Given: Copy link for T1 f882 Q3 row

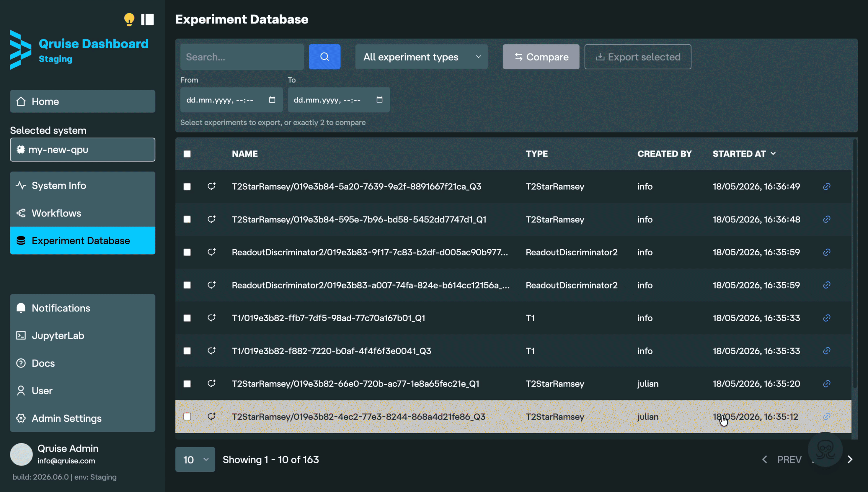Looking at the screenshot, I should [826, 351].
